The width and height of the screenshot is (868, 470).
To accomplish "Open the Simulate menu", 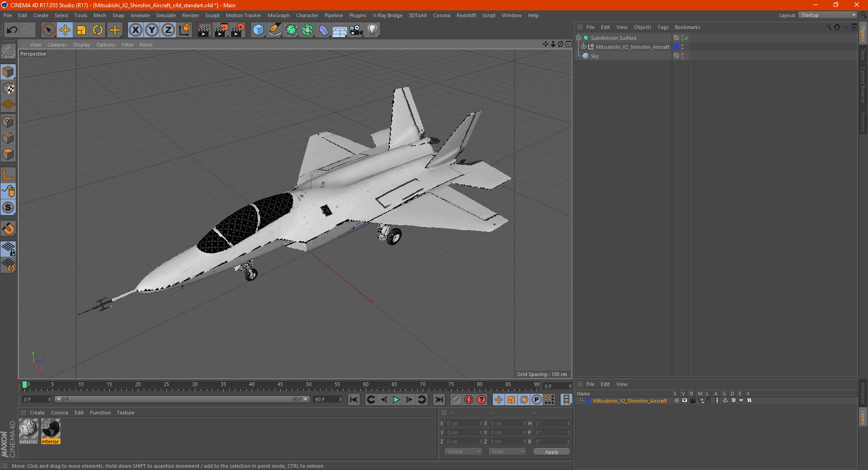I will point(166,15).
